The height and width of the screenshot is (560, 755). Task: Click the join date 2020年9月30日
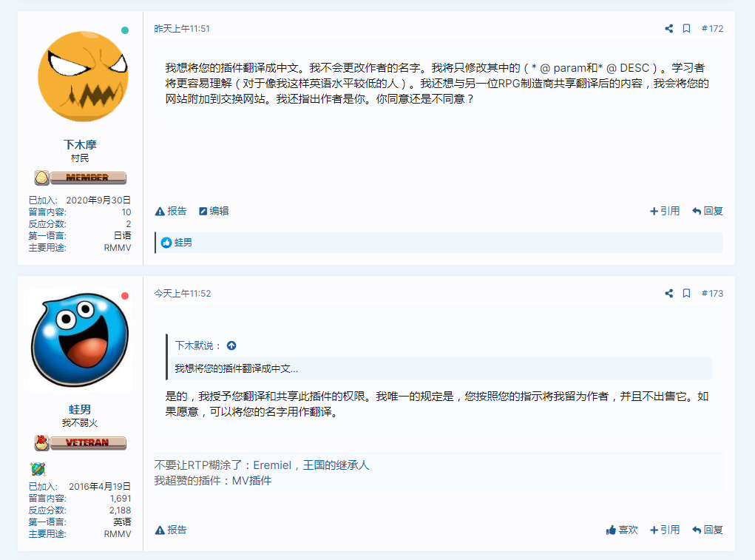point(98,200)
